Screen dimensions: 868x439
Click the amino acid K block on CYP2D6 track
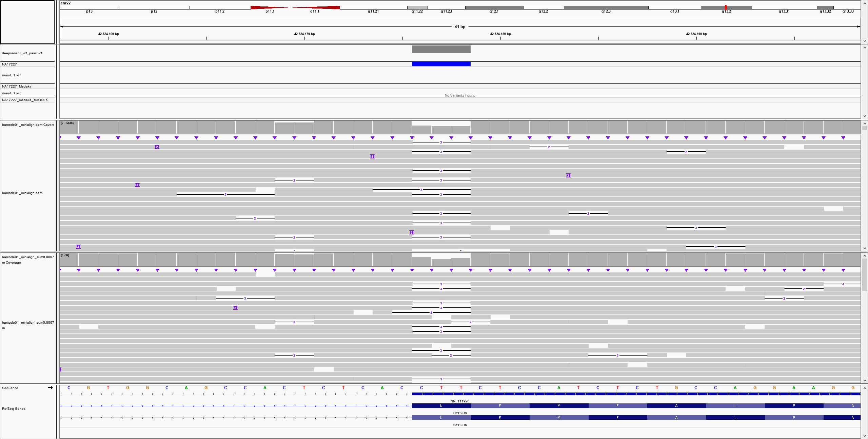coord(441,406)
